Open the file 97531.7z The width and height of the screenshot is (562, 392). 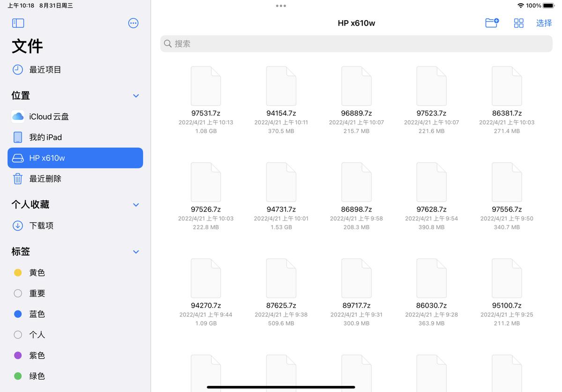[206, 86]
